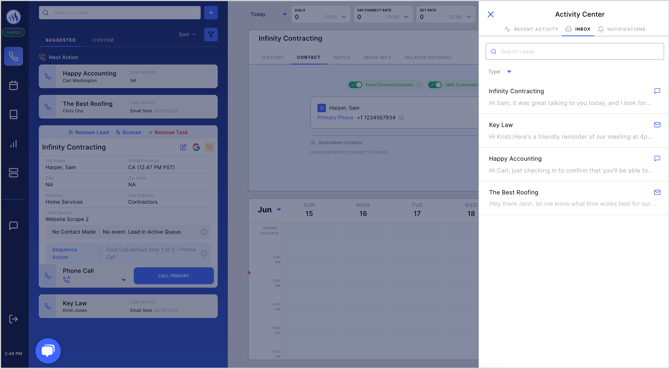The height and width of the screenshot is (369, 670).
Task: Click Remove Task link
Action: point(168,132)
